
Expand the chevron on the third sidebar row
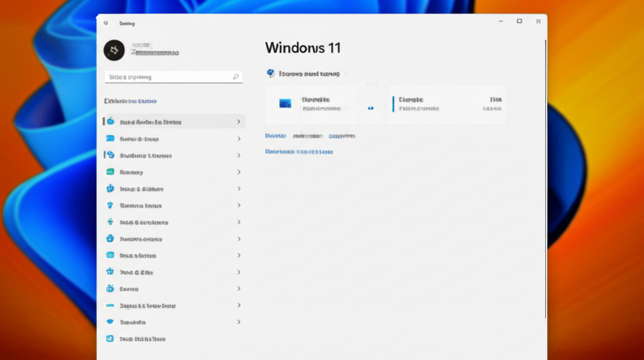pyautogui.click(x=238, y=155)
